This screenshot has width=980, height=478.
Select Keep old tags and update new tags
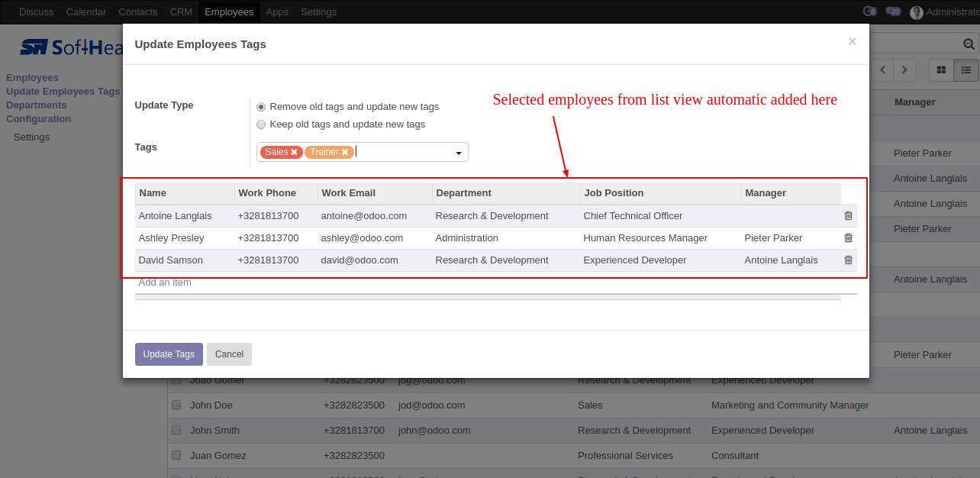261,124
